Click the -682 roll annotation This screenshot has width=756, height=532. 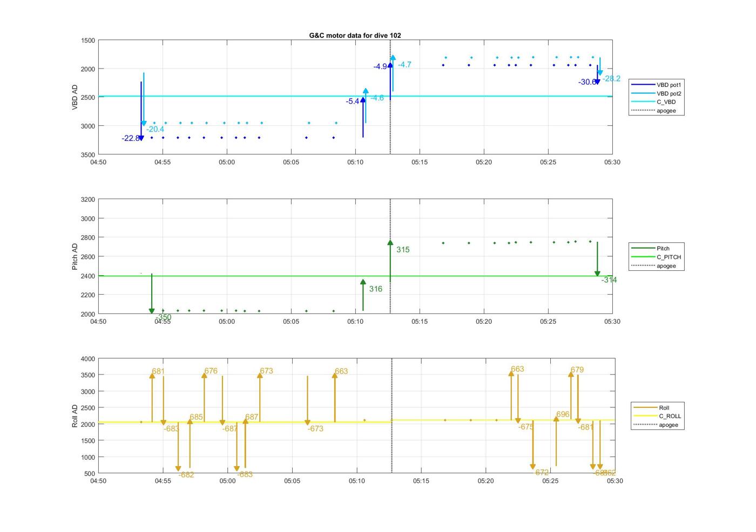pyautogui.click(x=186, y=475)
